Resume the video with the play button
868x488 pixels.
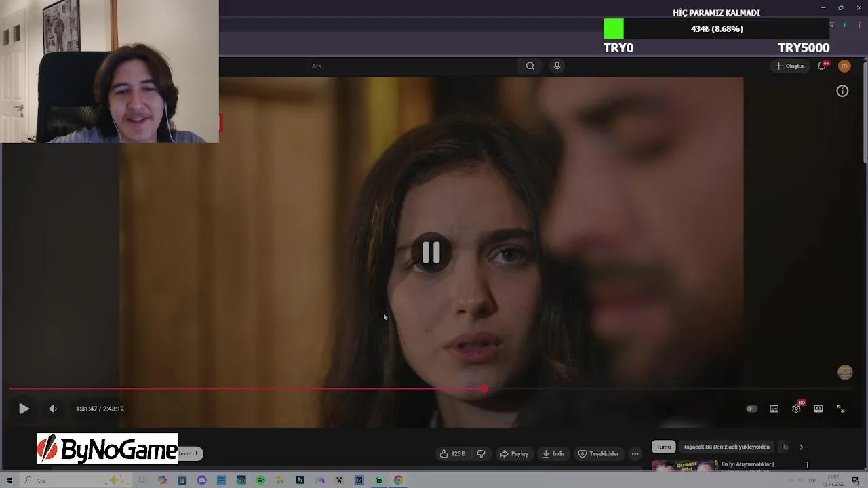click(x=24, y=409)
